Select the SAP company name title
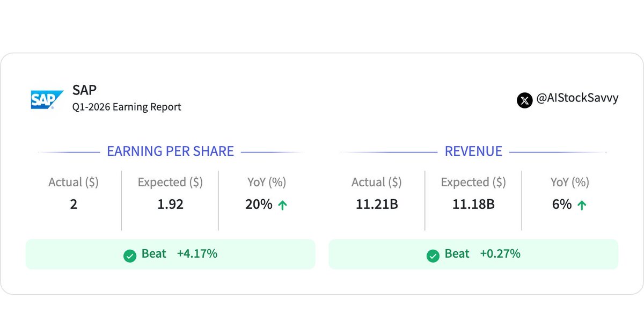 pos(84,90)
